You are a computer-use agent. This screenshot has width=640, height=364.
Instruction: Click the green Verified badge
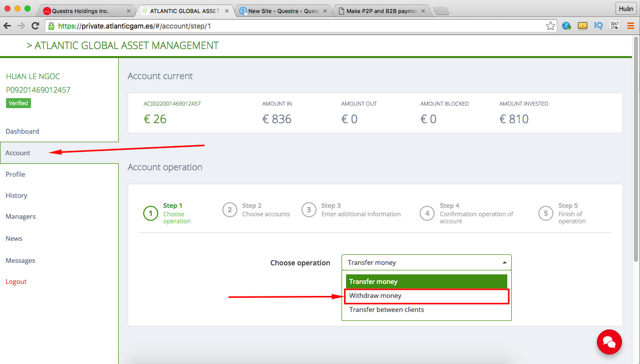click(19, 103)
